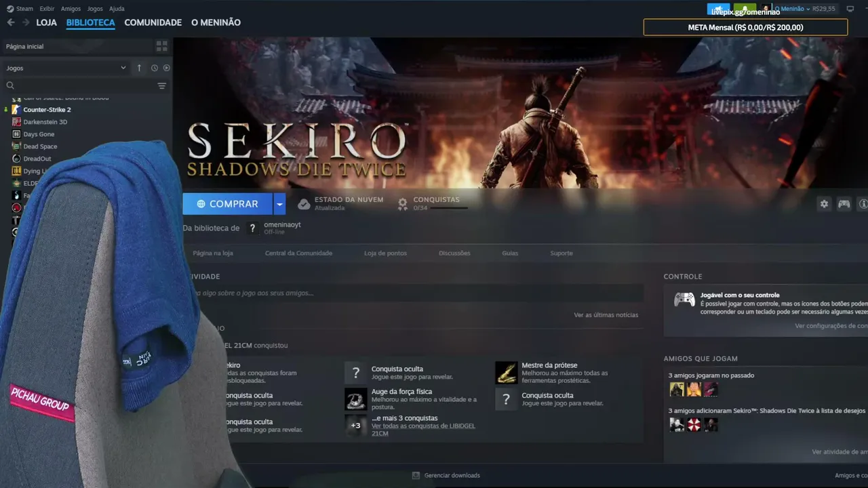Select Days Gone in the game list
Image resolution: width=868 pixels, height=488 pixels.
coord(39,134)
